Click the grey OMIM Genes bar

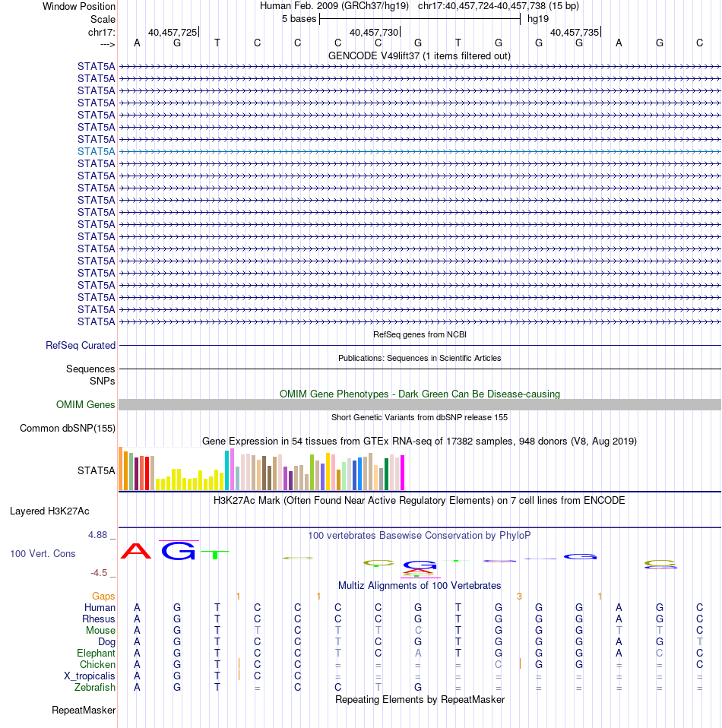click(420, 404)
